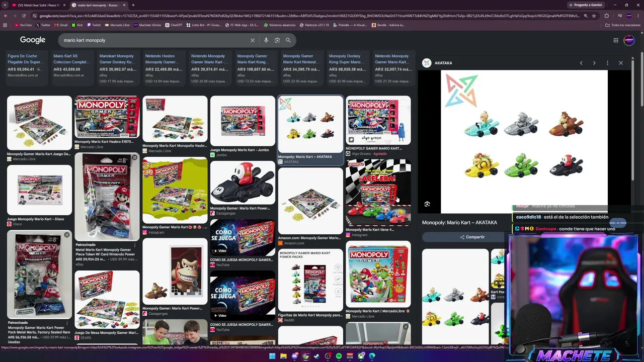
Task: Click the Pregunta a Gemini button
Action: [585, 5]
